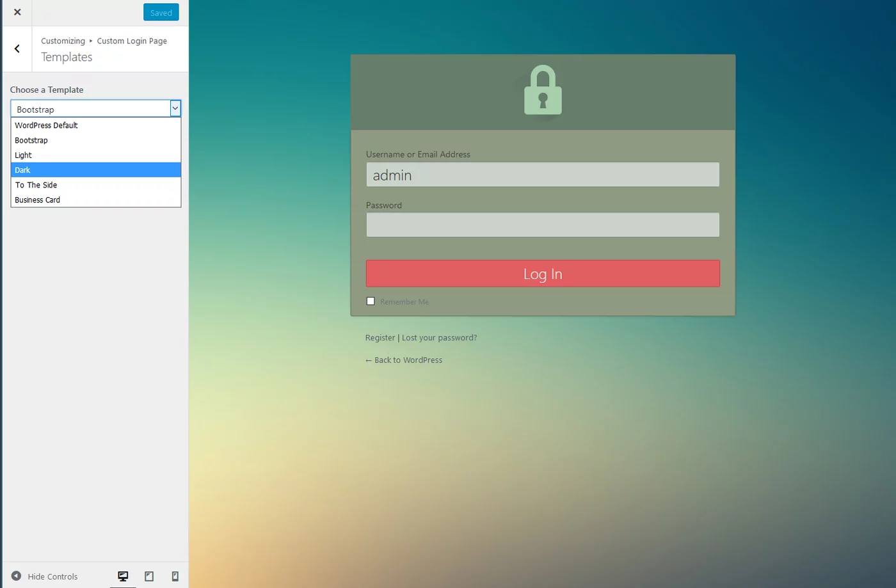
Task: Choose the Dark template option
Action: click(96, 170)
